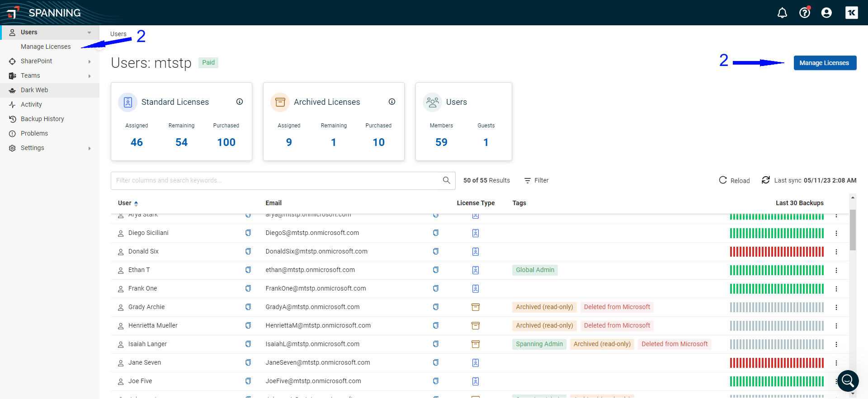View Frank One's green backup history bar
This screenshot has height=399, width=868.
[x=777, y=289]
